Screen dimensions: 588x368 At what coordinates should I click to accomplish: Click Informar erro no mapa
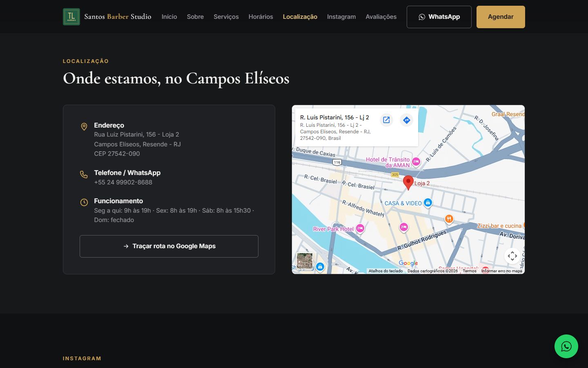(x=502, y=271)
